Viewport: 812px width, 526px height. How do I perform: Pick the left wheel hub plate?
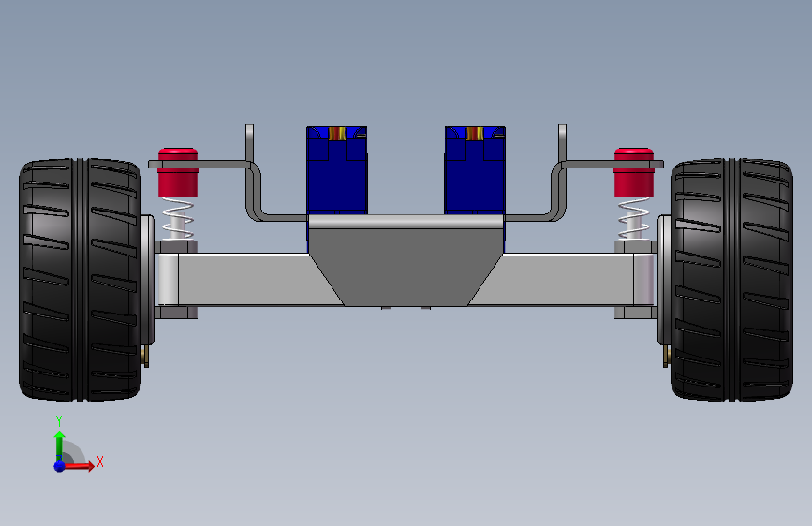click(148, 280)
